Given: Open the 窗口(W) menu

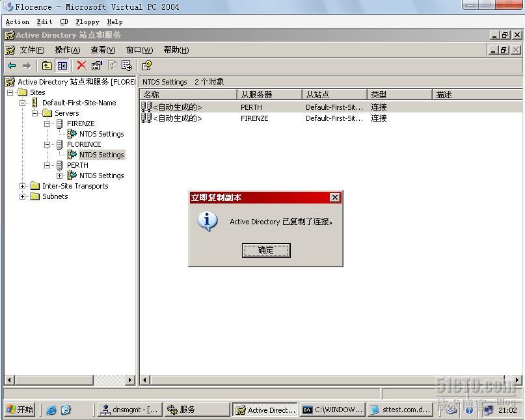Looking at the screenshot, I should click(139, 50).
